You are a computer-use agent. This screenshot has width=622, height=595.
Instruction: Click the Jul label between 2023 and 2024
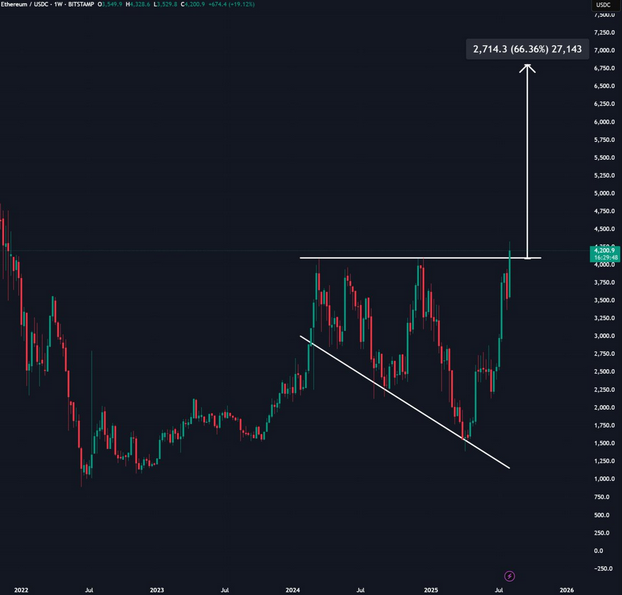225,590
